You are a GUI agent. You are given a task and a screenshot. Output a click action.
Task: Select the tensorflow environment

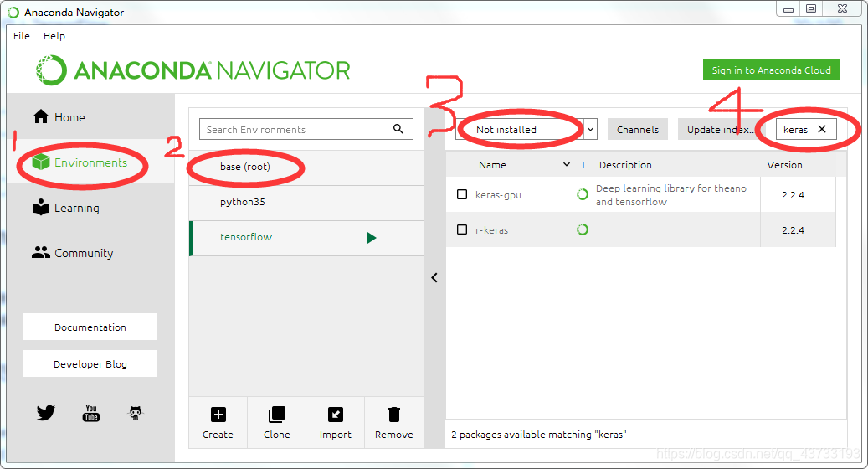tap(306, 238)
